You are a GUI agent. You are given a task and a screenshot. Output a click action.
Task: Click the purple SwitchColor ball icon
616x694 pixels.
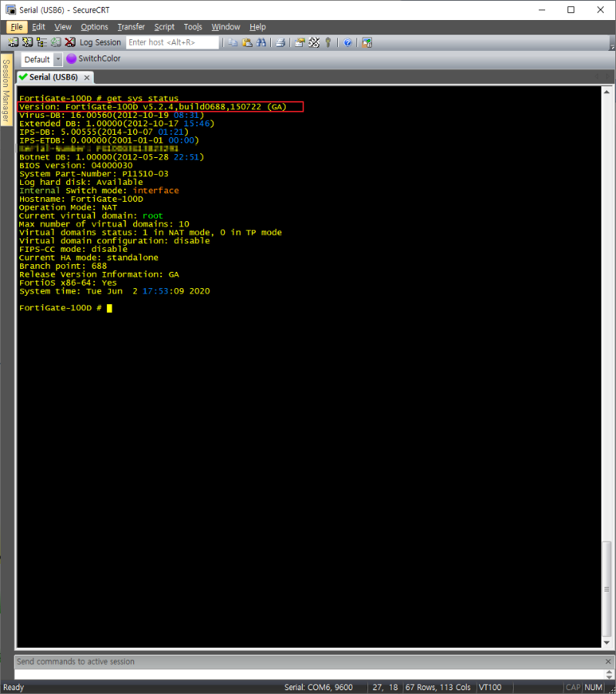[x=72, y=59]
